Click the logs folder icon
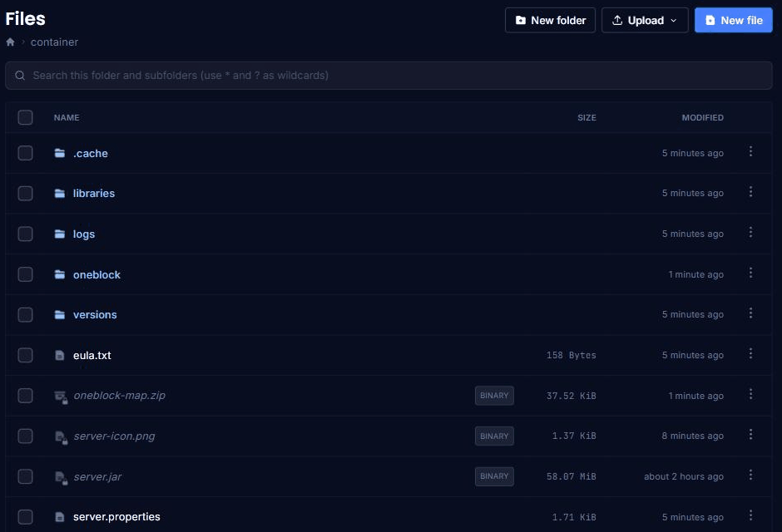Image resolution: width=782 pixels, height=532 pixels. pos(60,234)
